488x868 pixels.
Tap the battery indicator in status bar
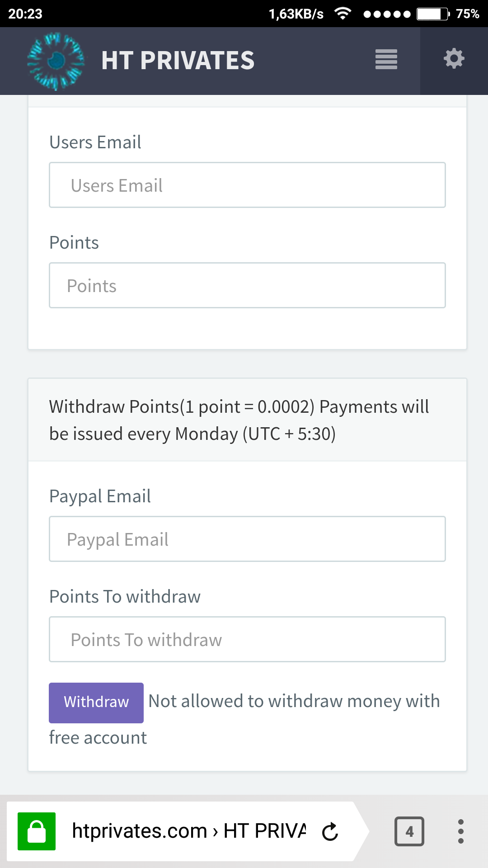pyautogui.click(x=432, y=14)
